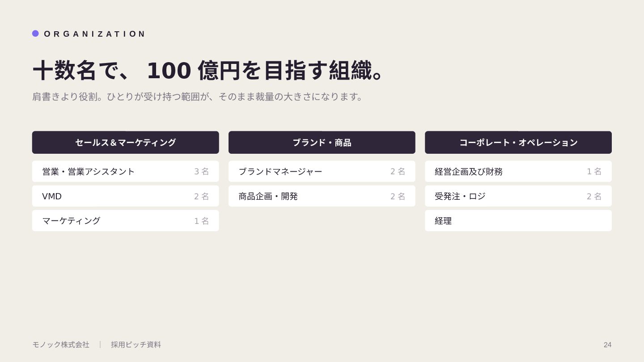The width and height of the screenshot is (644, 362).
Task: Click the page number 24
Action: coord(607,345)
